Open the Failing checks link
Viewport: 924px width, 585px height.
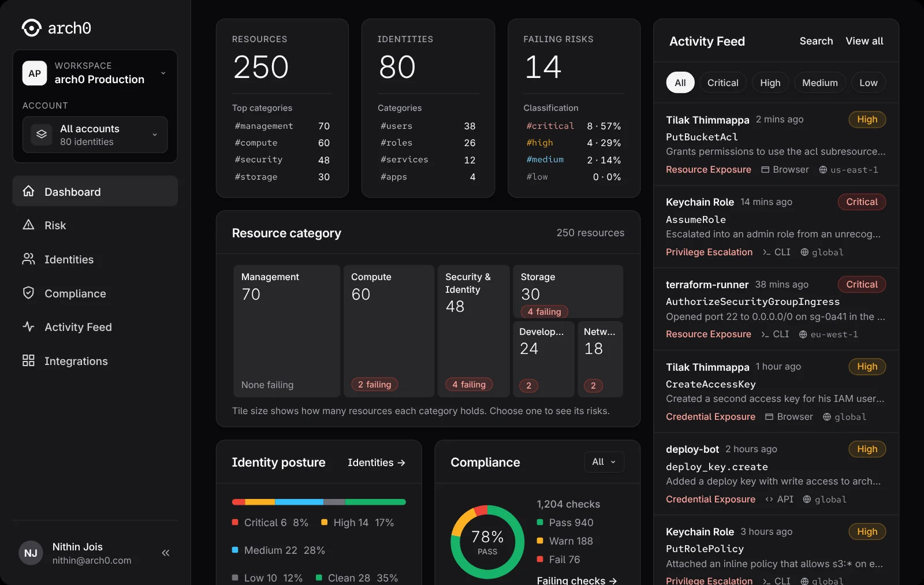(577, 580)
